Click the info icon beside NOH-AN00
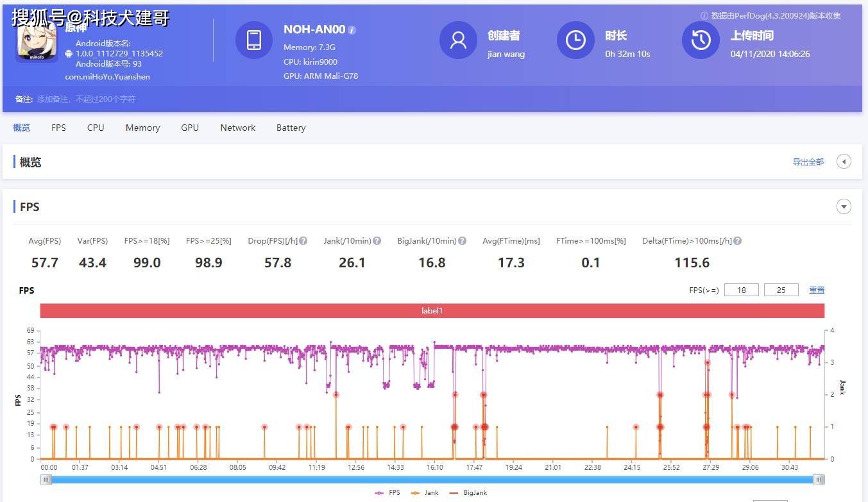 (352, 30)
